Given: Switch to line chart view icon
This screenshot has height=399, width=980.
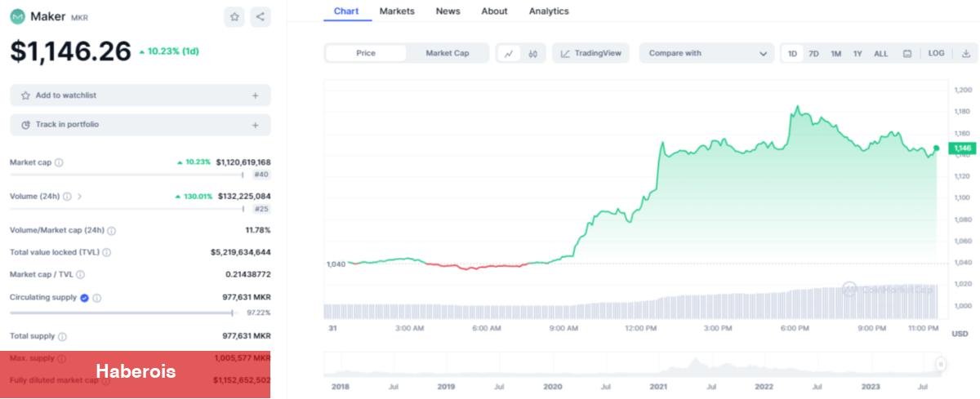Looking at the screenshot, I should click(508, 53).
